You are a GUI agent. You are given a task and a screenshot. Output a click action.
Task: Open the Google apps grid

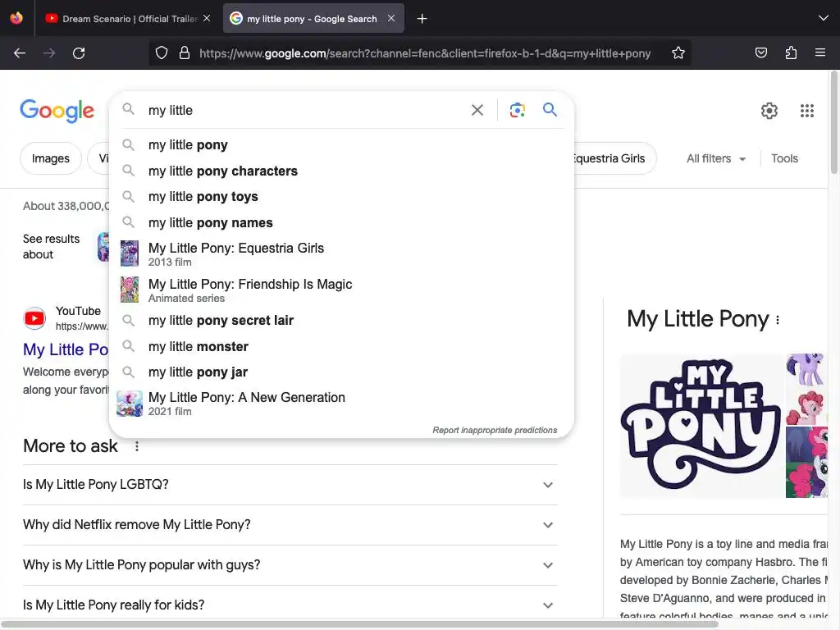(x=807, y=111)
